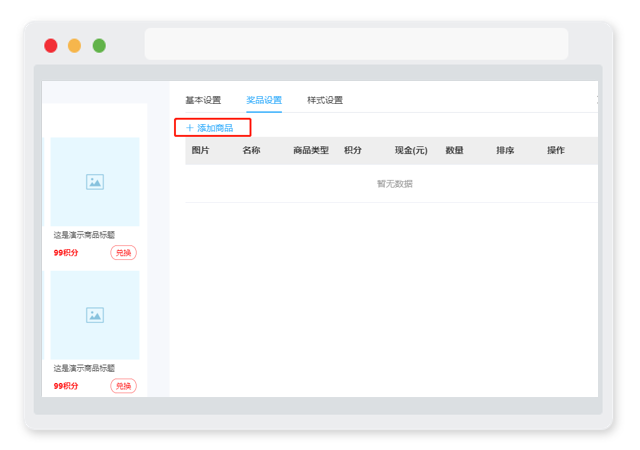This screenshot has height=450, width=640.
Task: Click the second demo product image placeholder
Action: click(95, 315)
